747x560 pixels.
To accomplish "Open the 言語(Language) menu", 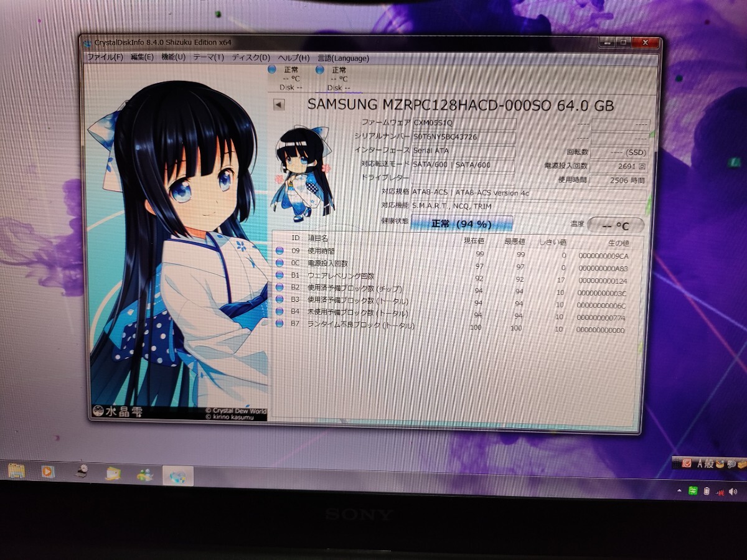I will pyautogui.click(x=343, y=58).
